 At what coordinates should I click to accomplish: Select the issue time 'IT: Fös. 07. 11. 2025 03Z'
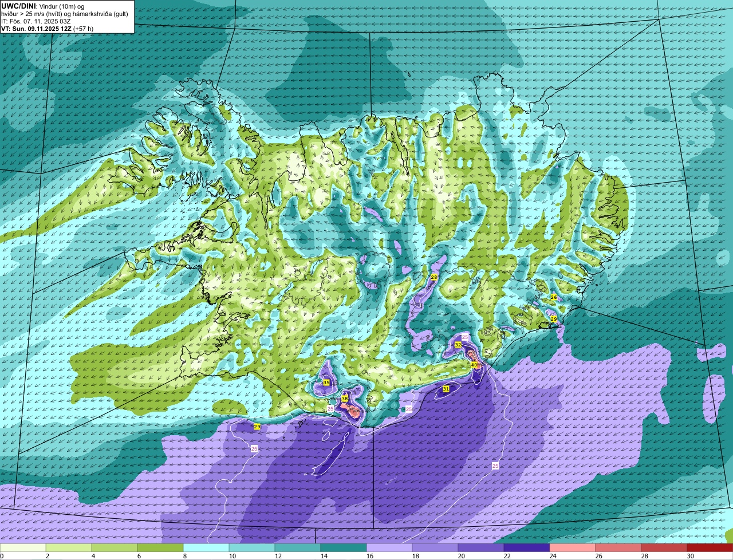click(x=36, y=21)
